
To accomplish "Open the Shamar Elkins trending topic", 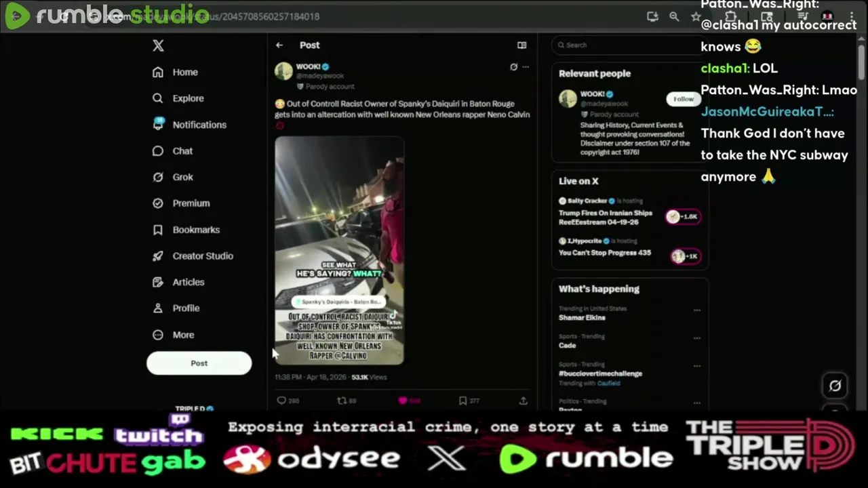I will [x=582, y=318].
